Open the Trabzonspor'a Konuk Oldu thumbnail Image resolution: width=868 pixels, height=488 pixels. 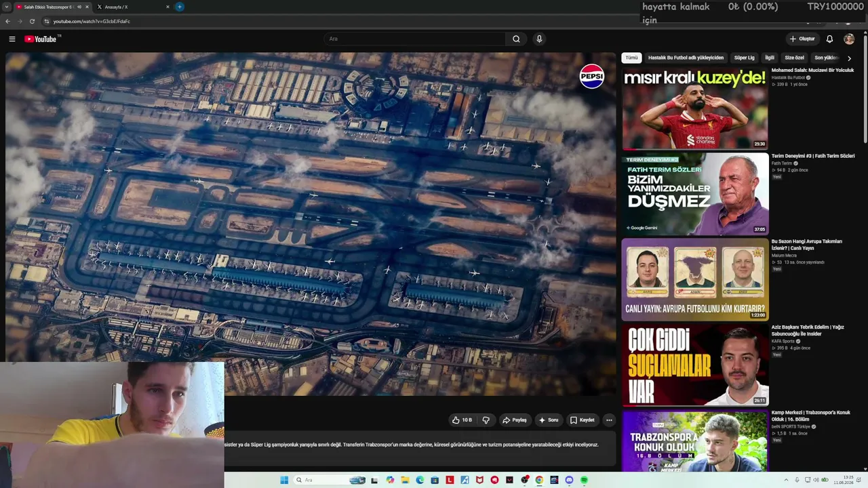[x=695, y=441]
